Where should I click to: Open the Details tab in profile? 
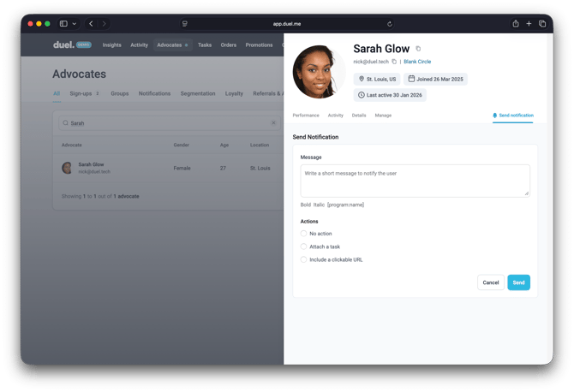[x=359, y=115]
